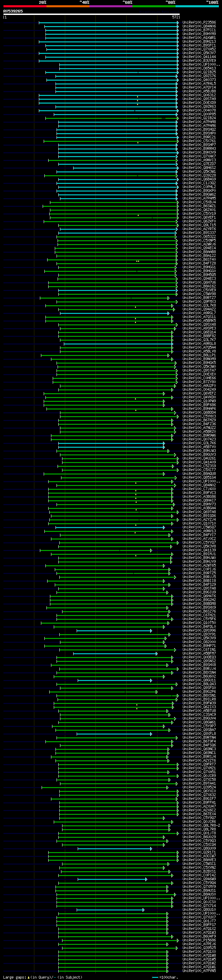Click label UniRef100_D0EXD9

(x=199, y=103)
